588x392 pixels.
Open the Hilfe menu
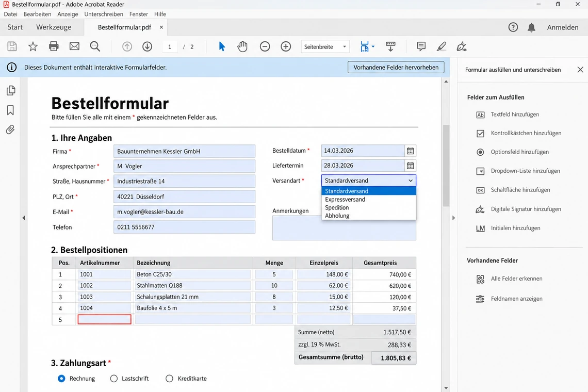[x=160, y=14]
